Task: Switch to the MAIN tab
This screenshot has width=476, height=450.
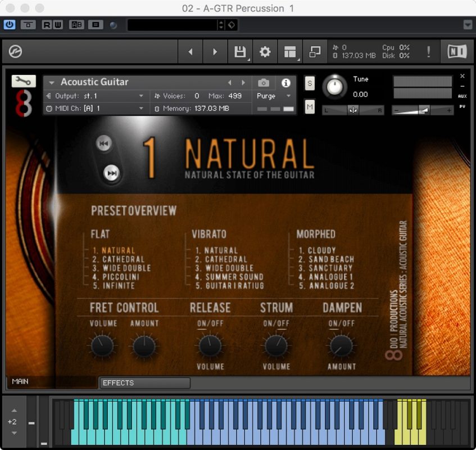Action: 52,382
